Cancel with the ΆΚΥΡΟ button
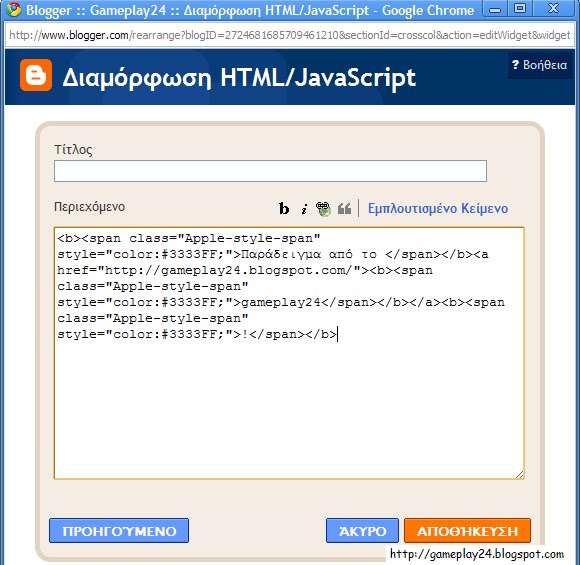This screenshot has height=565, width=580. [x=362, y=531]
